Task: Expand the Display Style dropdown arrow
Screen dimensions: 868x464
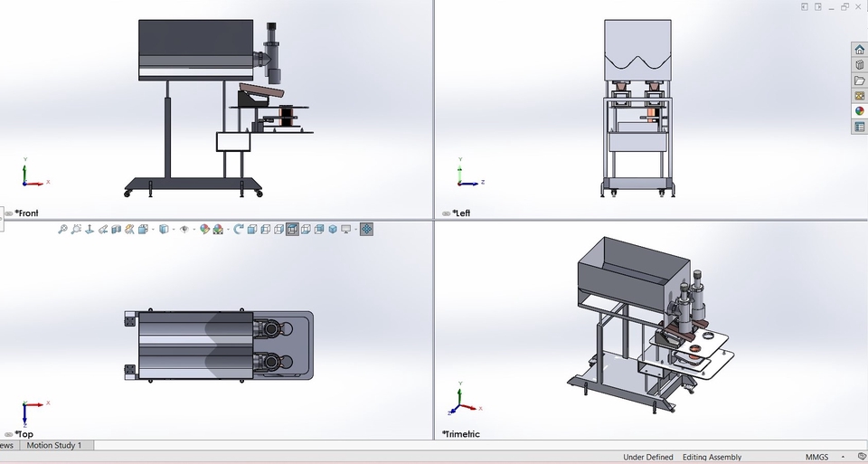Action: tap(174, 229)
